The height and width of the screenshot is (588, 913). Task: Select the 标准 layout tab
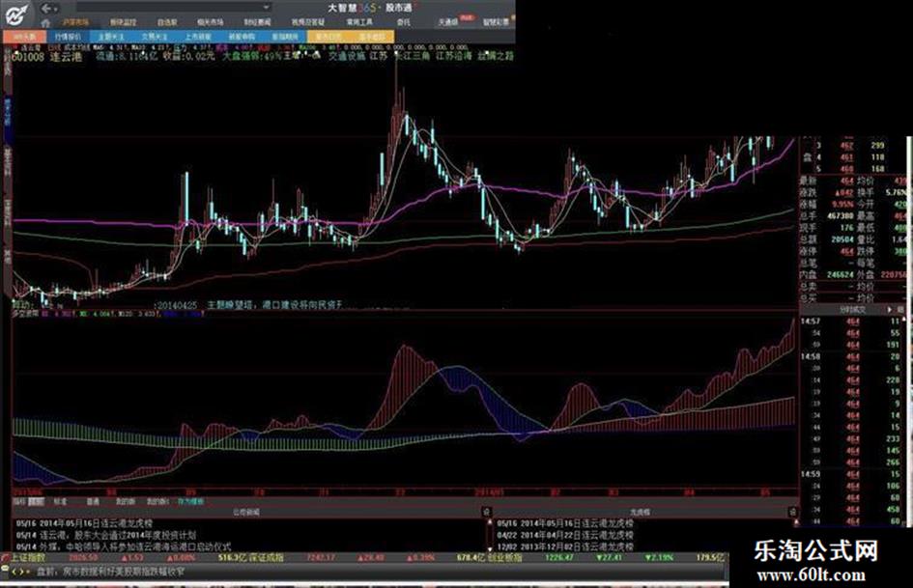(x=61, y=501)
